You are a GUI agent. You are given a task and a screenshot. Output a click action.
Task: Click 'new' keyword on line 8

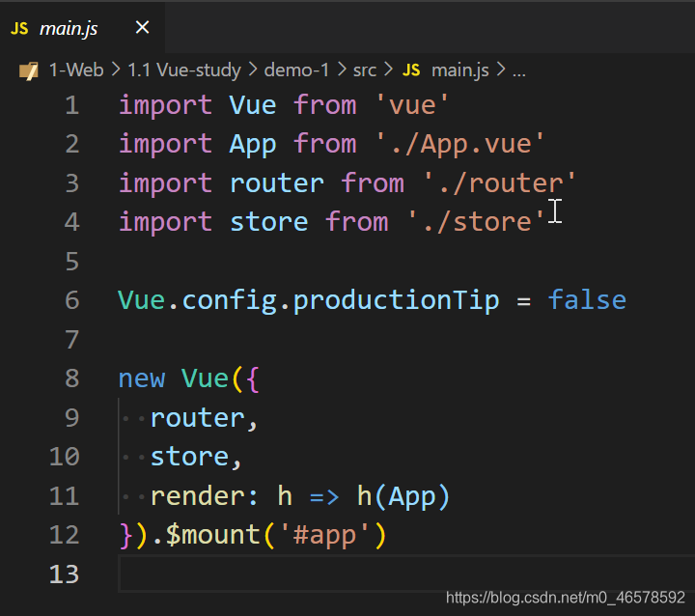coord(141,379)
